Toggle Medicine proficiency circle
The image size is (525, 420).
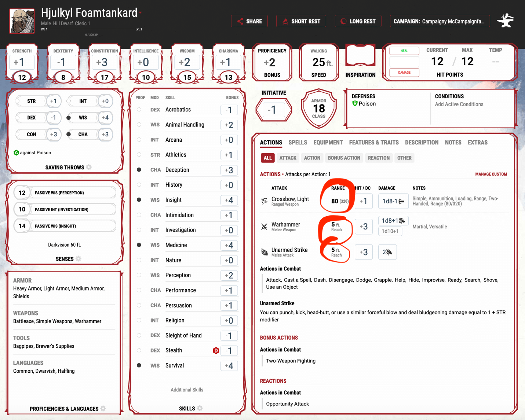tap(139, 245)
